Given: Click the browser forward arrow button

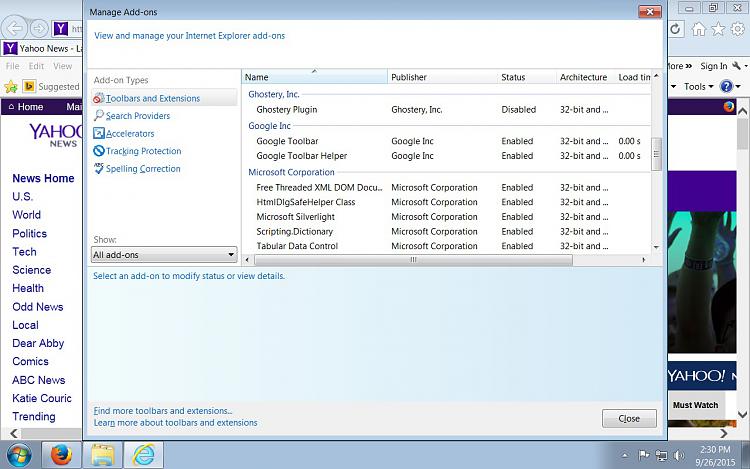Looking at the screenshot, I should [x=39, y=29].
